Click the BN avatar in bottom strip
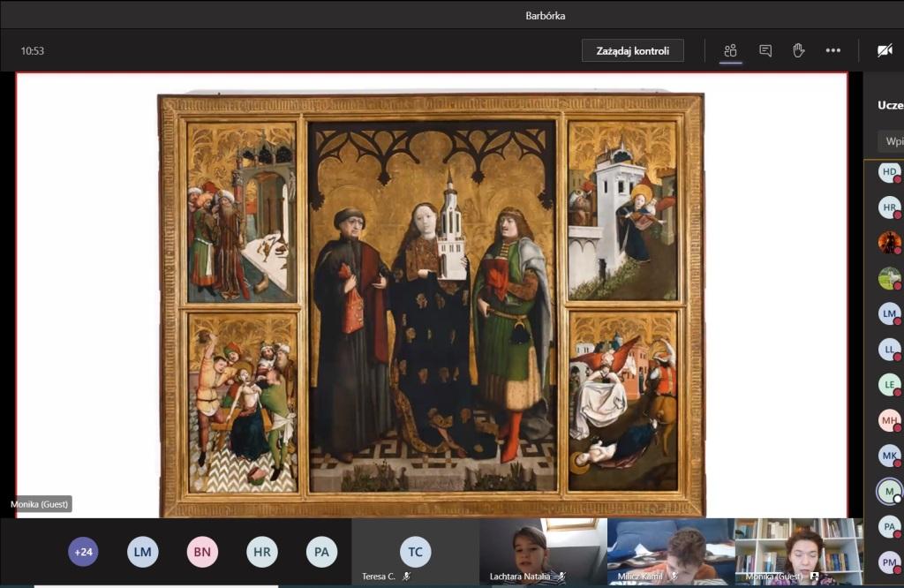904x588 pixels. point(202,552)
